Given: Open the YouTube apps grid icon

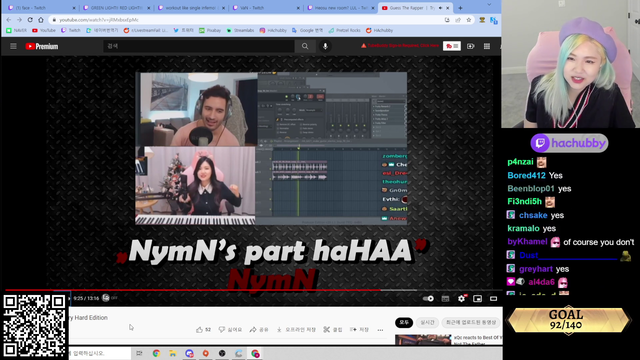Looking at the screenshot, I should coord(487,46).
